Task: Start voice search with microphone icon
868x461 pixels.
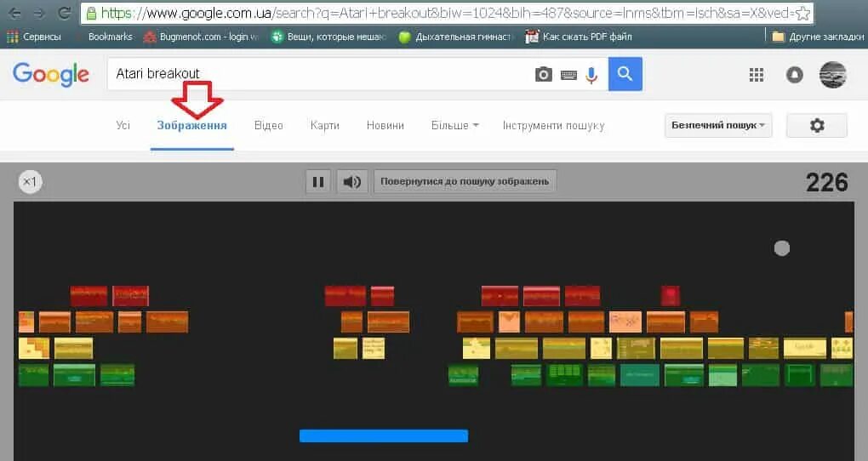Action: pos(591,75)
